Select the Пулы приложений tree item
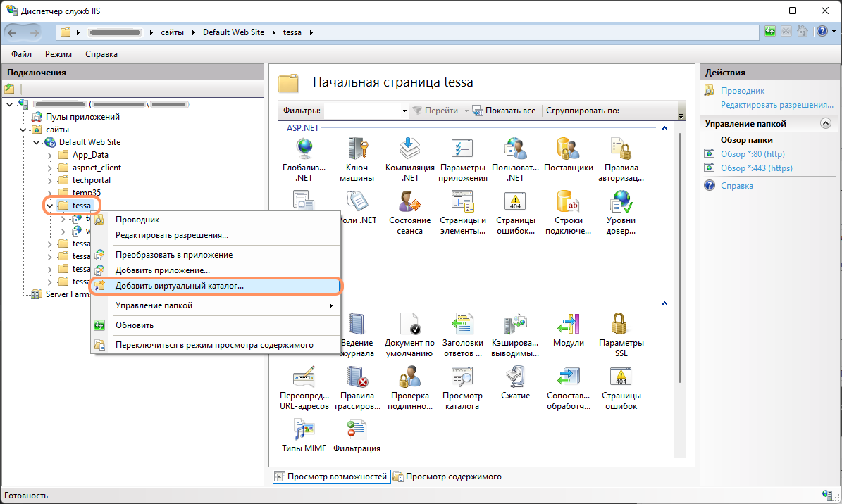 82,117
